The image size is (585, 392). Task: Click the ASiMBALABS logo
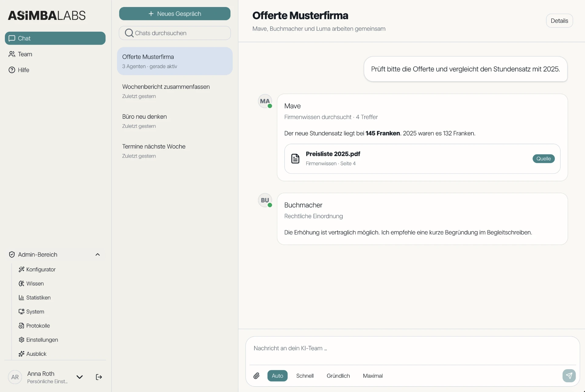tap(47, 16)
